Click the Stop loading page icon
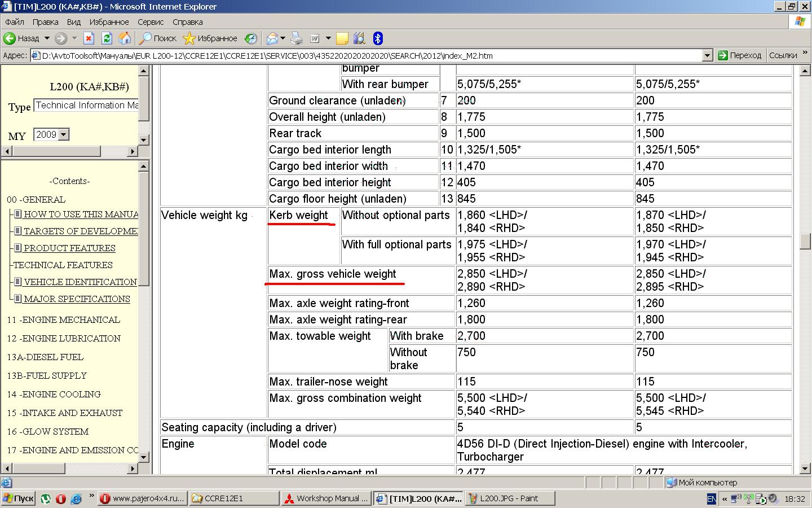The image size is (812, 508). 89,38
